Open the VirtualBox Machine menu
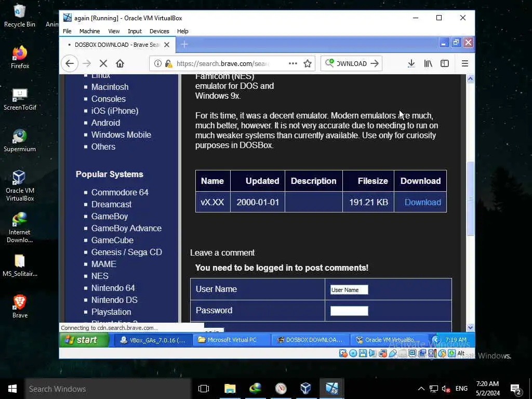 pyautogui.click(x=89, y=31)
